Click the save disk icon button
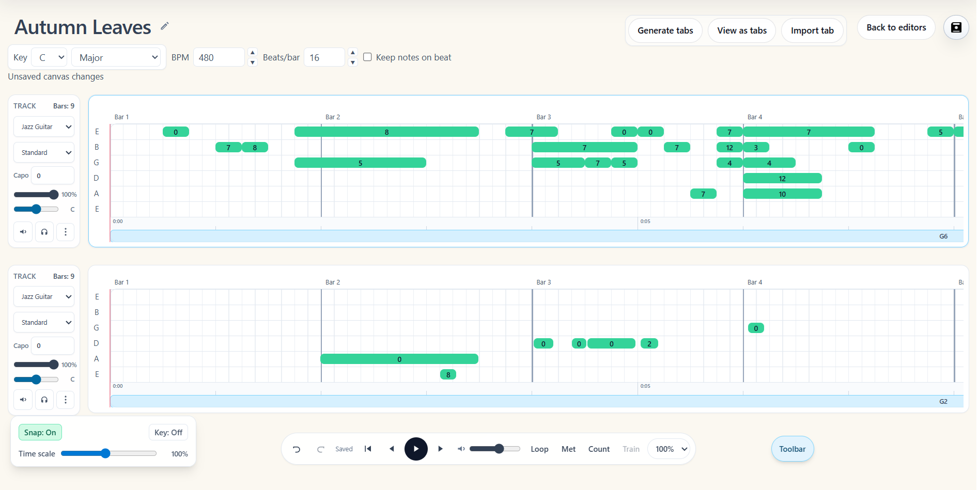Screen dimensions: 980x490 (x=956, y=27)
